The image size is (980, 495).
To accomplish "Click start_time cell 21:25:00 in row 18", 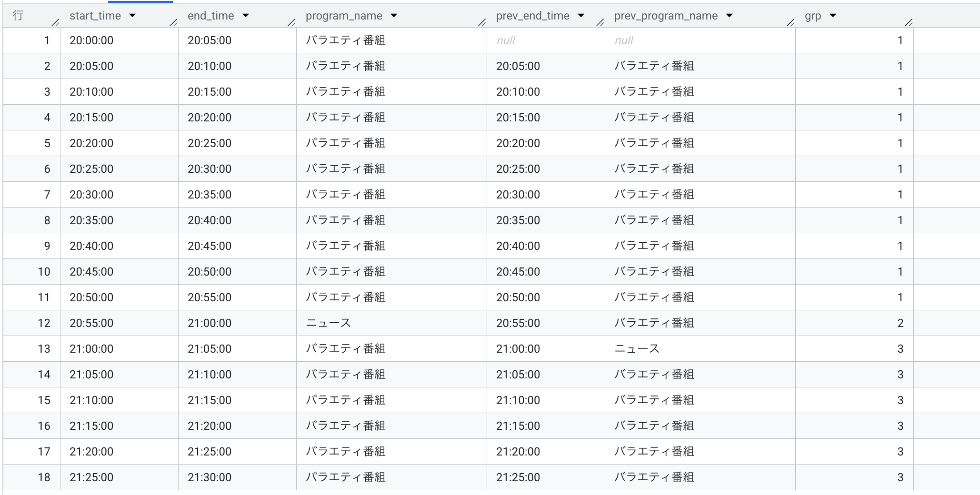I will (x=91, y=477).
